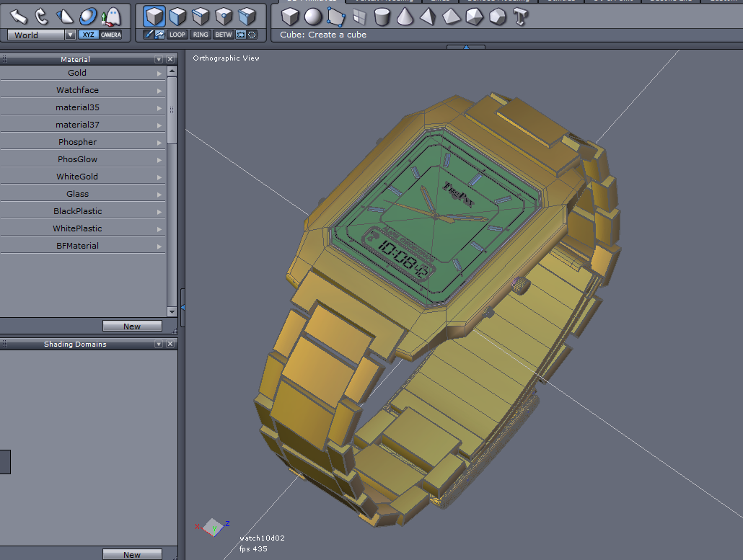Open the Shading Domains panel options arrow
743x560 pixels.
point(159,344)
